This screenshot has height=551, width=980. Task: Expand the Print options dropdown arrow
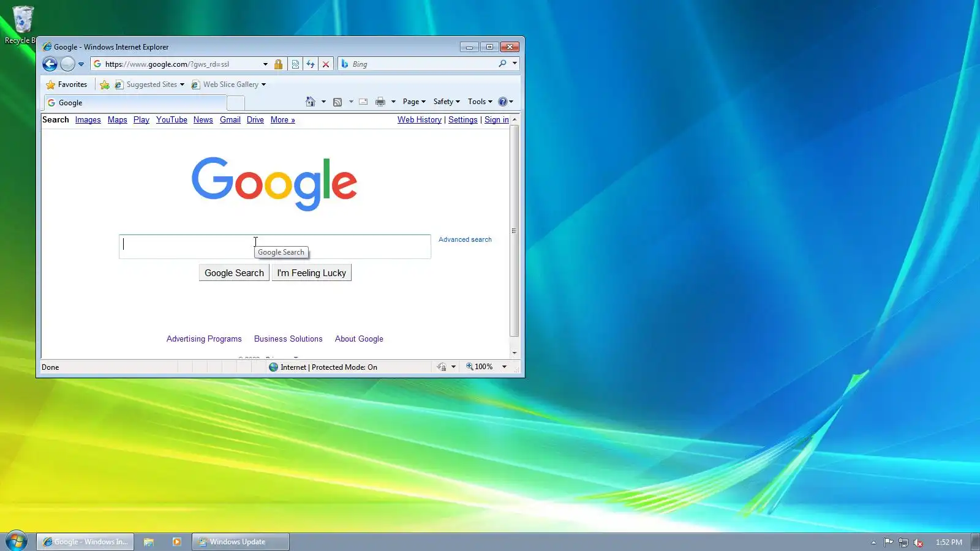click(x=393, y=102)
